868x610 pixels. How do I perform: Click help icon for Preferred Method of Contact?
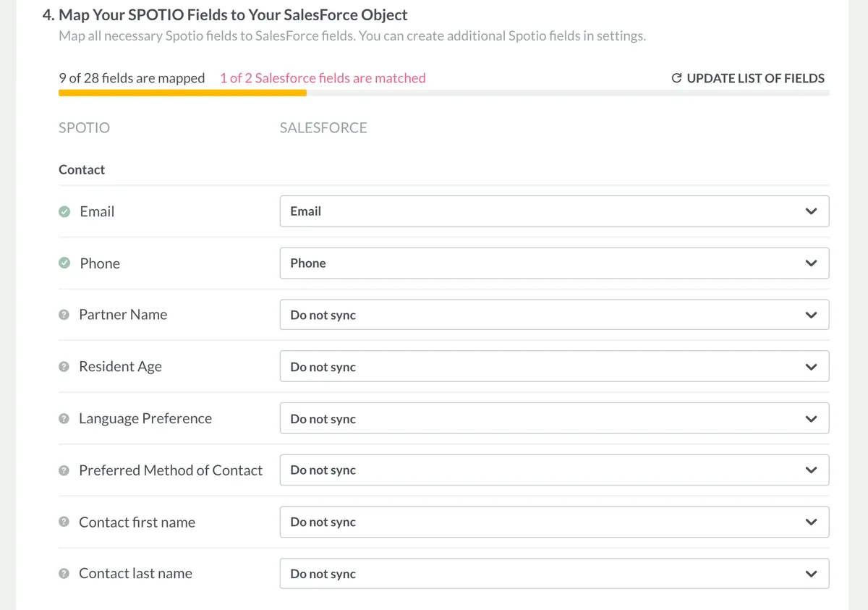tap(64, 470)
